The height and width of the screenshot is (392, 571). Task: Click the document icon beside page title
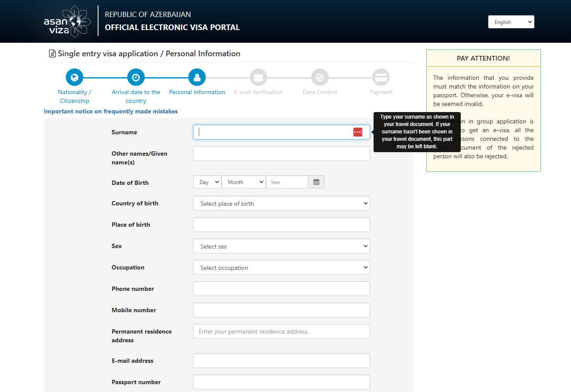pyautogui.click(x=52, y=54)
